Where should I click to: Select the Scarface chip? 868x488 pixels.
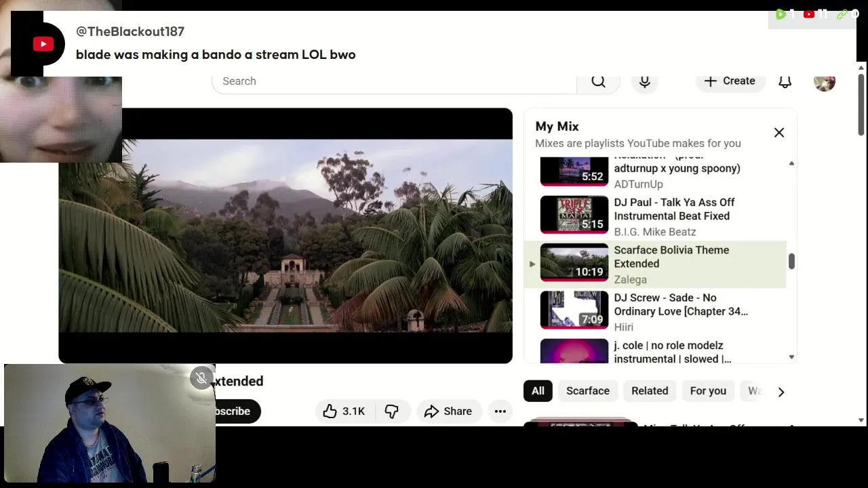588,391
